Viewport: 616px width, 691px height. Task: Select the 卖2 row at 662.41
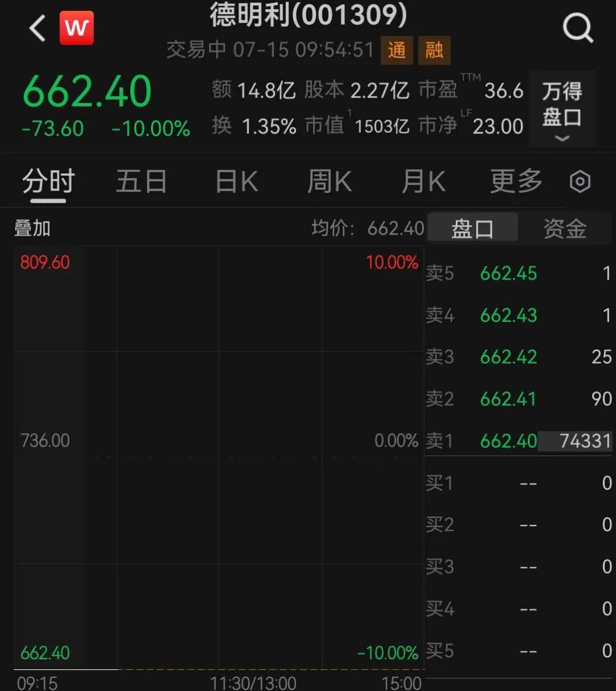(x=519, y=399)
